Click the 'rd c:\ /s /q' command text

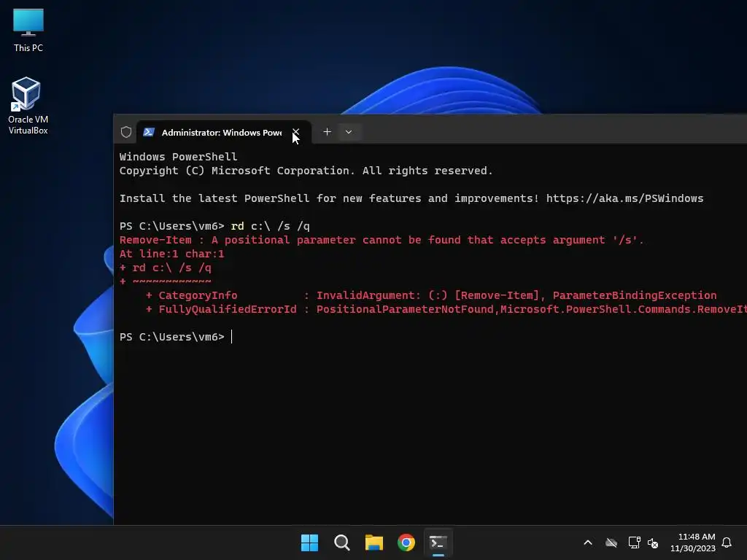tap(270, 226)
